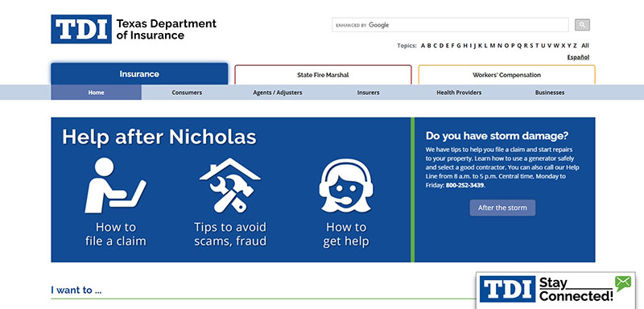Image resolution: width=644 pixels, height=309 pixels.
Task: Click inside the Google search field
Action: click(x=450, y=25)
